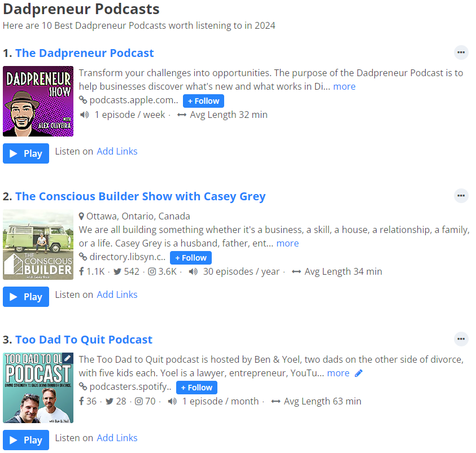
Task: Expand the Conscious Builder description with more
Action: click(x=287, y=243)
